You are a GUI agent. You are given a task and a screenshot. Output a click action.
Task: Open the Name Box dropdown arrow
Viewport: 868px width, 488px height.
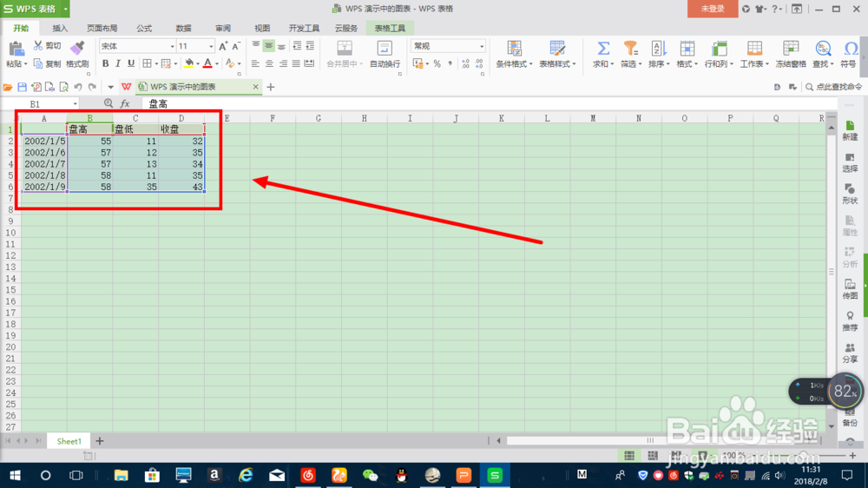[75, 104]
